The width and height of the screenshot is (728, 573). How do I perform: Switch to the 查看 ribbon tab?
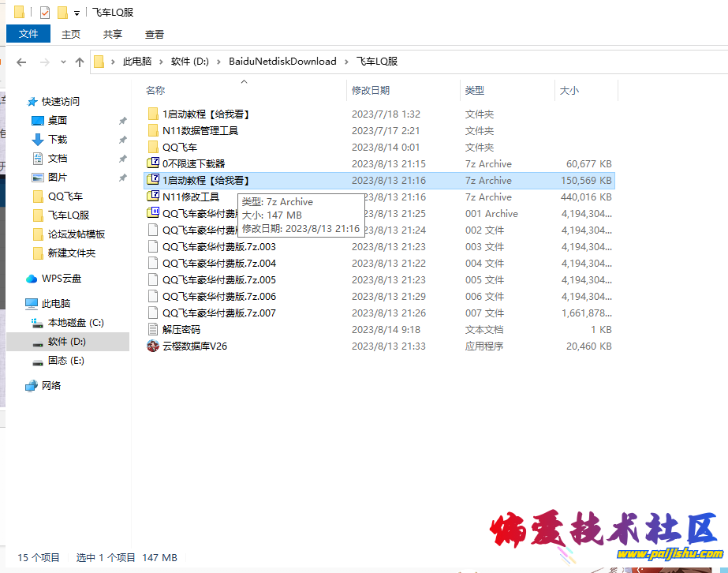(154, 34)
